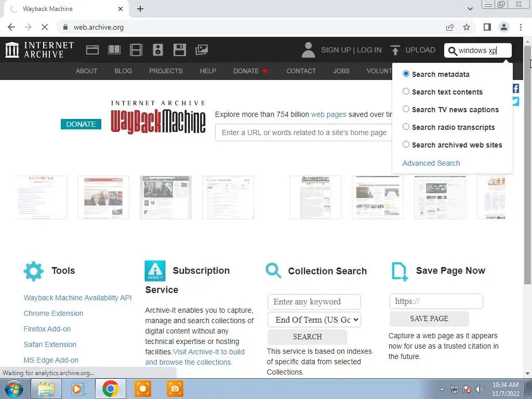
Task: Show hidden system tray icons
Action: coord(442,389)
